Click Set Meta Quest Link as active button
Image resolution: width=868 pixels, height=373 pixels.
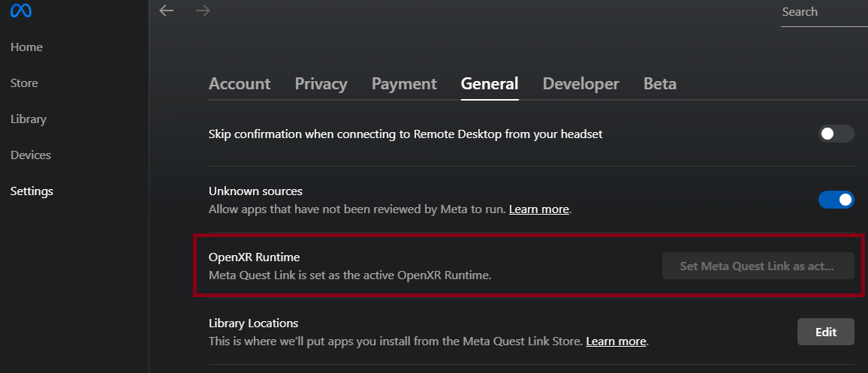click(x=758, y=266)
